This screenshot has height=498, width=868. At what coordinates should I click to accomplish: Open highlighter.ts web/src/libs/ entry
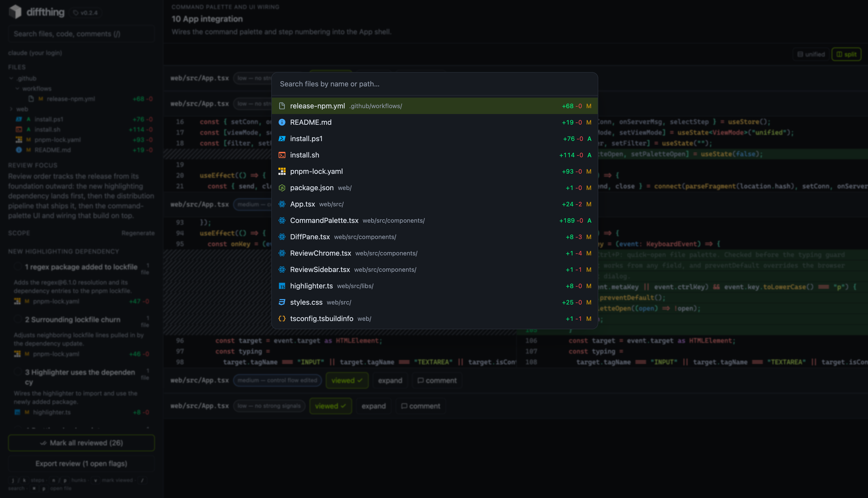[x=434, y=286]
